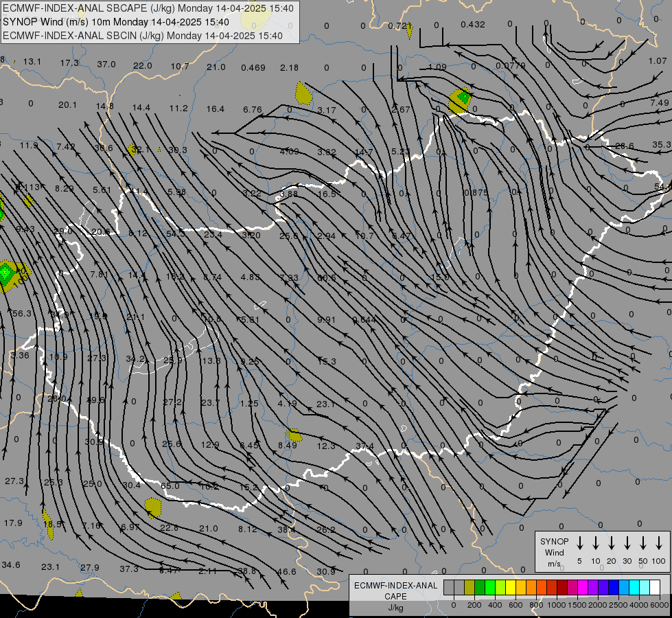Click the grid value 46.6

point(286,571)
